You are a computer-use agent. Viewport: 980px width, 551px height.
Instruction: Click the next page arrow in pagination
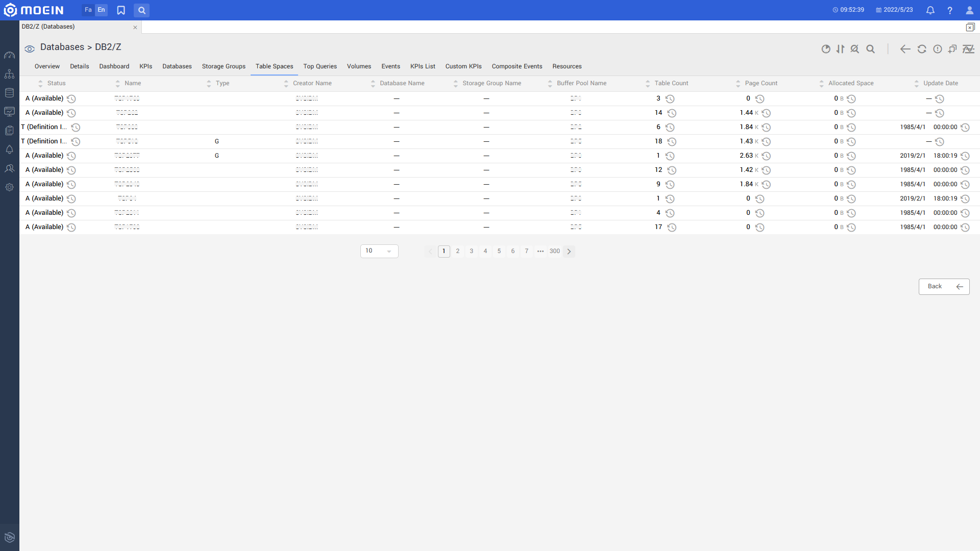point(570,251)
